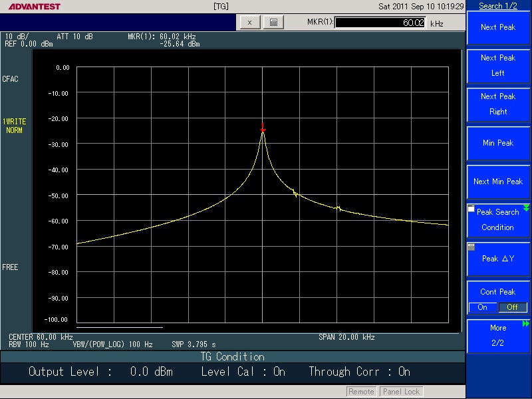This screenshot has width=532, height=399.
Task: Click the 1WRITE NORM trace label
Action: (x=14, y=126)
